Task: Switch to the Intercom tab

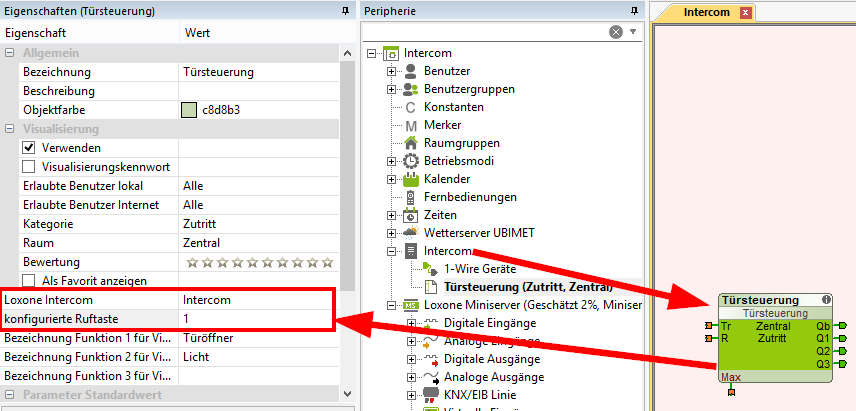Action: tap(705, 13)
